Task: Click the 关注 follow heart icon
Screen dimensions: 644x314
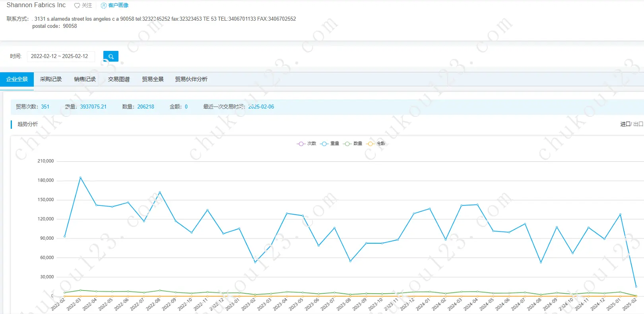Action: [x=77, y=6]
